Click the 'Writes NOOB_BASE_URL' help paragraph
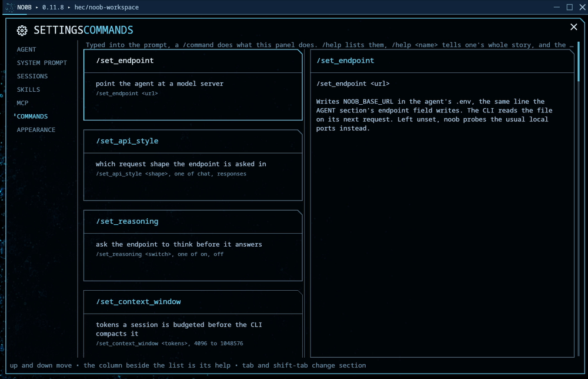Viewport: 588px width, 379px height. pyautogui.click(x=435, y=115)
